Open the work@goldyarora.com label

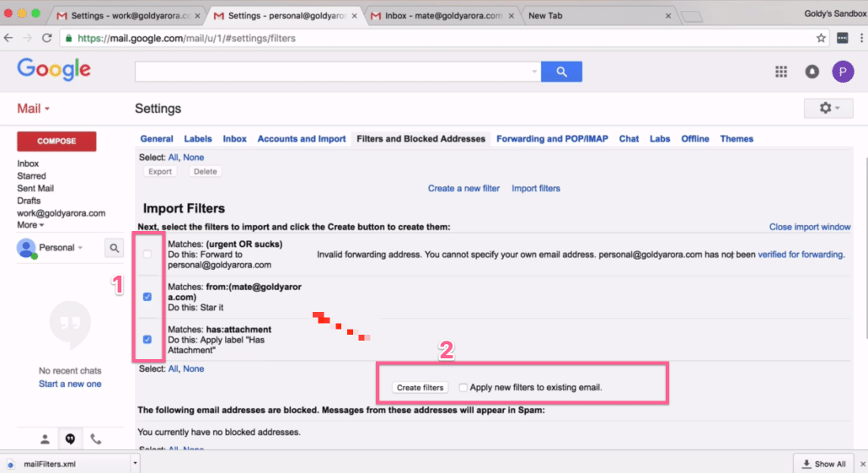61,213
